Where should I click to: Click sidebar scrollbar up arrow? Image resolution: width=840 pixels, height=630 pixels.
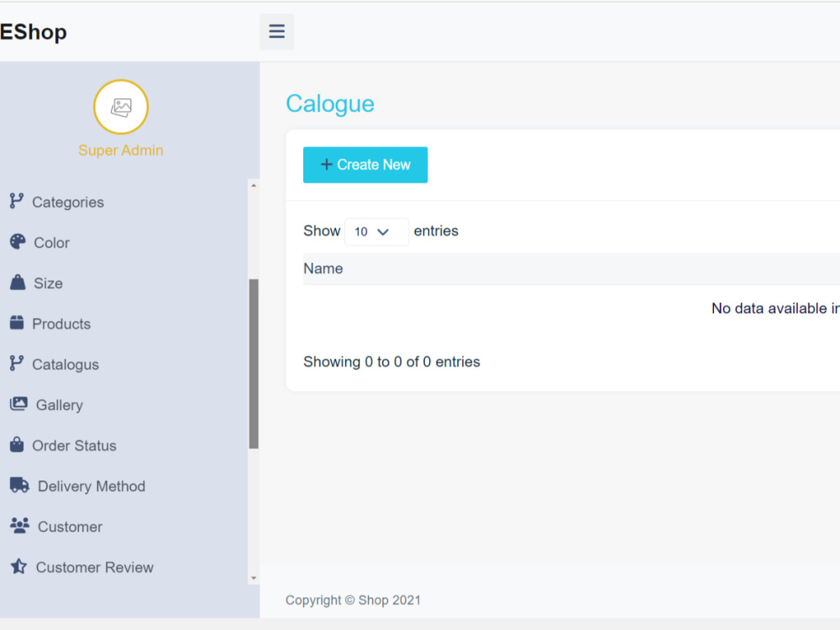(x=254, y=186)
